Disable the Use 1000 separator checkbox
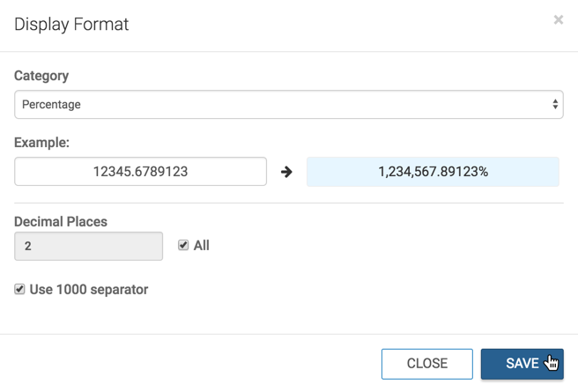Image resolution: width=578 pixels, height=392 pixels. (19, 289)
